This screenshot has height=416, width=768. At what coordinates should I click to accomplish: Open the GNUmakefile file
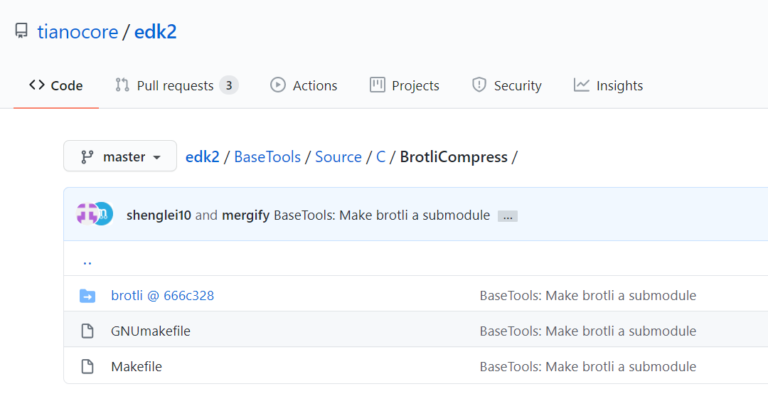click(x=150, y=331)
